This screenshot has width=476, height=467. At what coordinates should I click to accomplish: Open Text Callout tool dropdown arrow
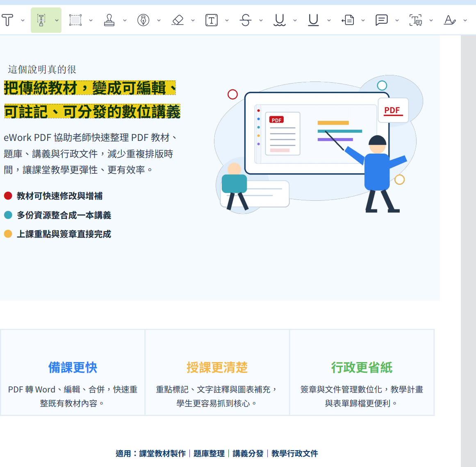[431, 20]
